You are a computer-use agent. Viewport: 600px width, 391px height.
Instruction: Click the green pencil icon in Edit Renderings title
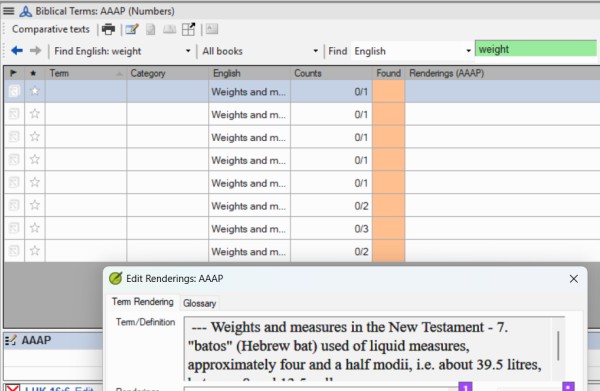(116, 278)
